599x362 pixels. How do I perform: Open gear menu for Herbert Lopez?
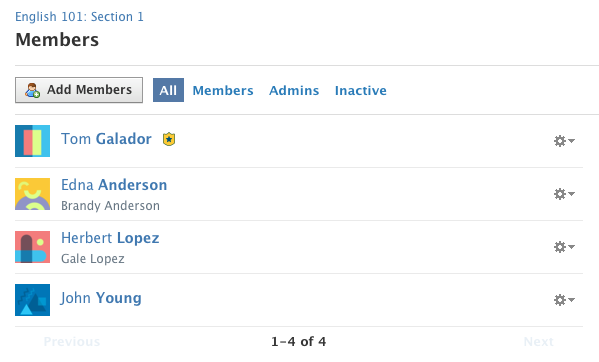[564, 247]
